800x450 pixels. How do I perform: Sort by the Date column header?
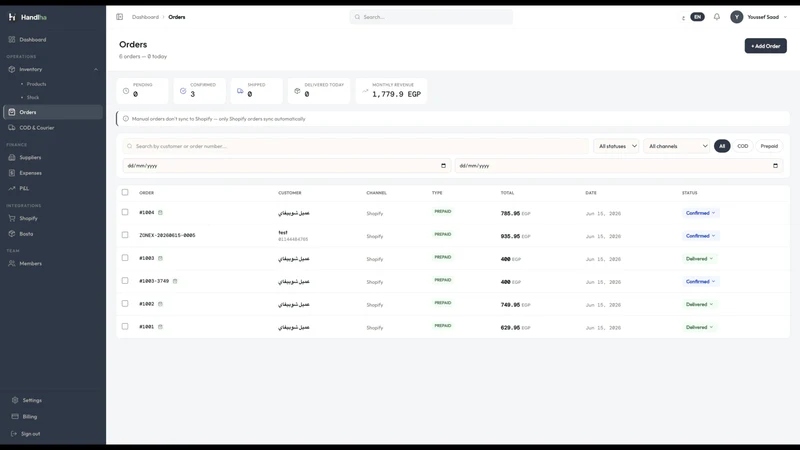point(591,193)
